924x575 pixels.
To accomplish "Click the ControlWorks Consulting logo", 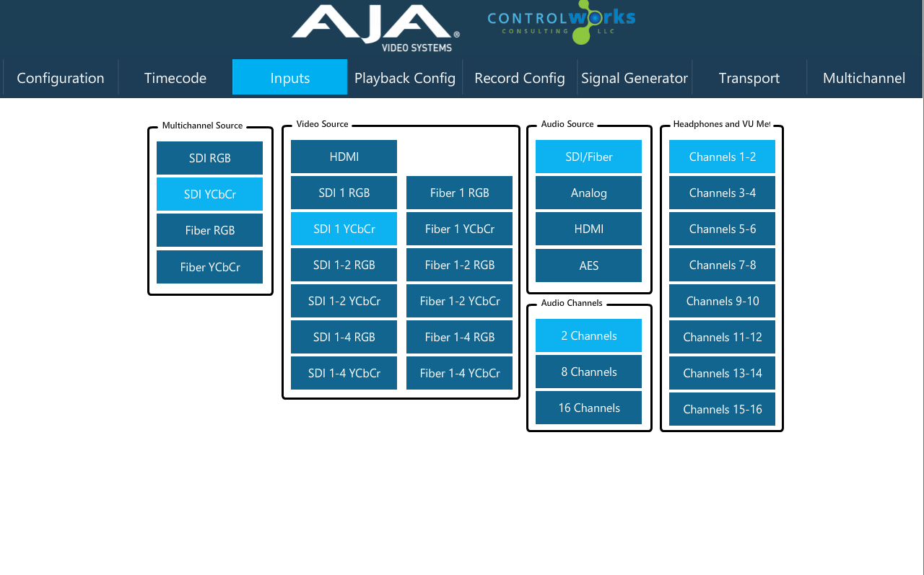I will coord(562,22).
